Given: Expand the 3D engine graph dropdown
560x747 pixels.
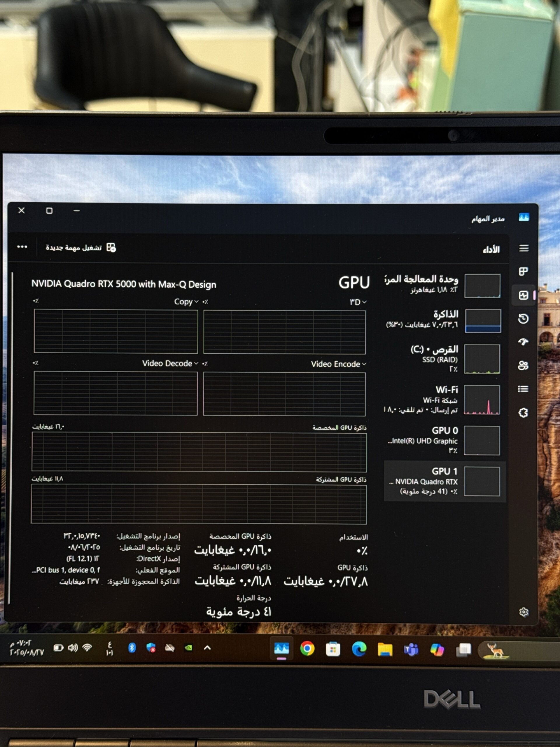Looking at the screenshot, I should click(x=358, y=302).
